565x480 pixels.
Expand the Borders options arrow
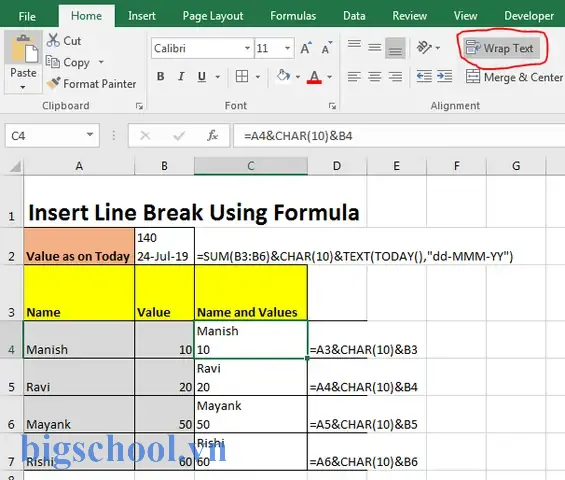258,77
